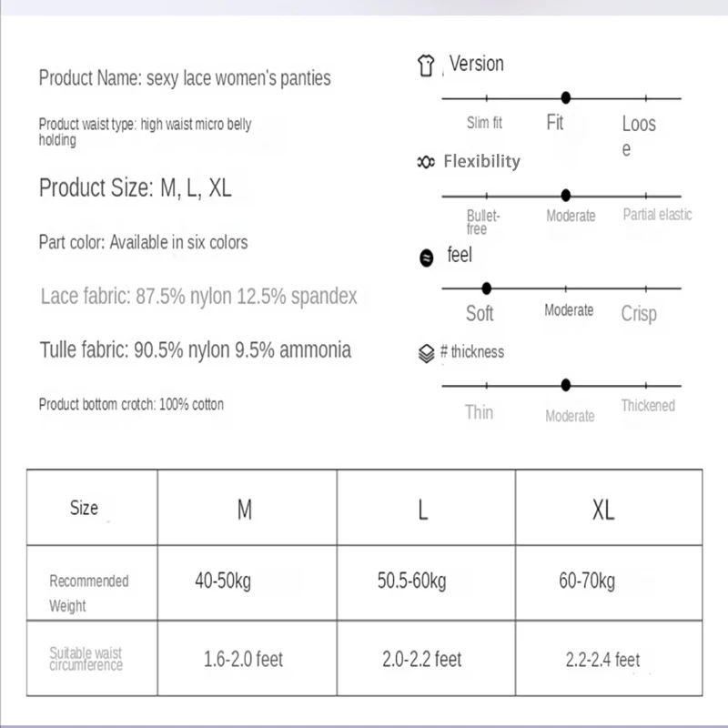Click the Lace fabric composition line
728x728 pixels.
(x=199, y=297)
